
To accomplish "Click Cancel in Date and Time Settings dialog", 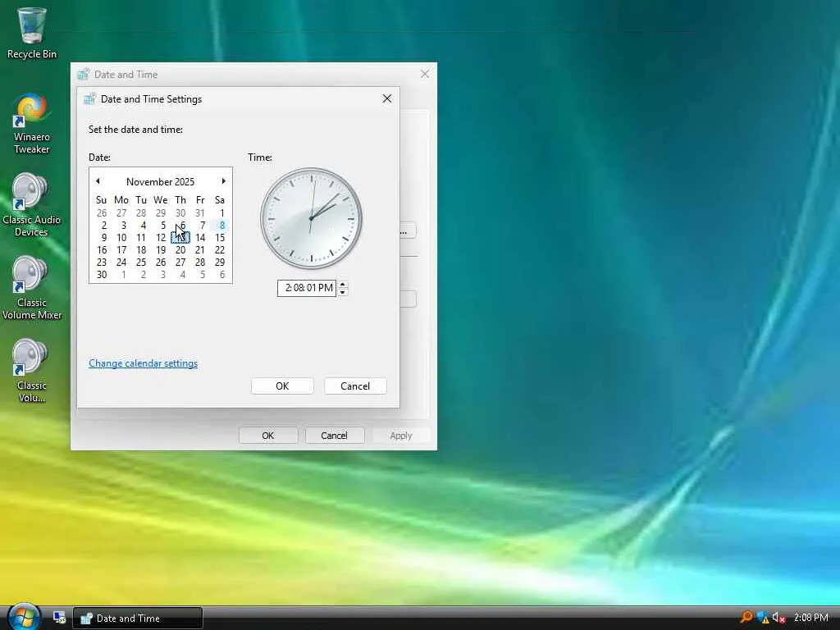I will click(x=355, y=386).
